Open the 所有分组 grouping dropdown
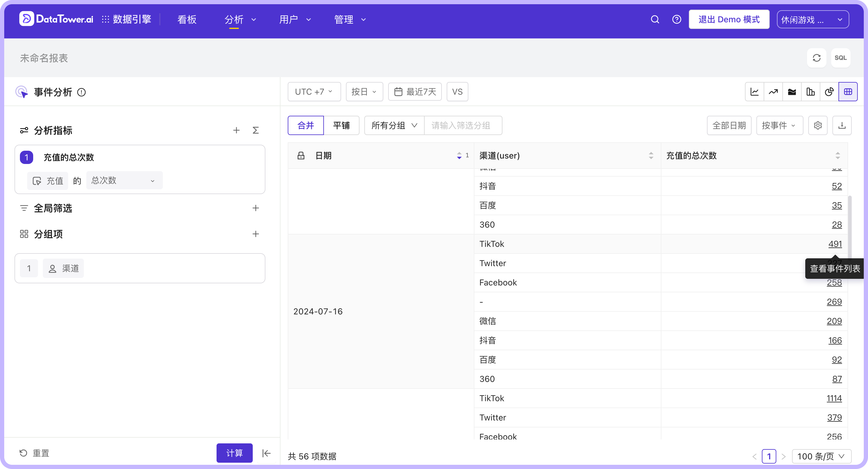Viewport: 868px width, 469px height. [393, 125]
